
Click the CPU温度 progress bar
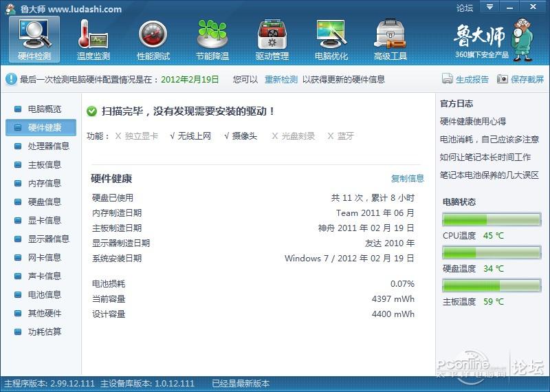click(492, 219)
